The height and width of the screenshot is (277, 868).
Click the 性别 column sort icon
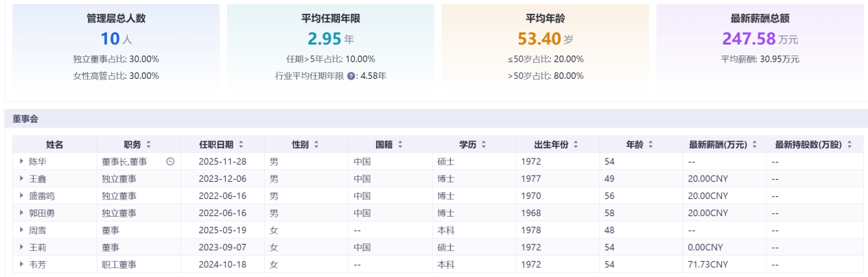tap(316, 145)
